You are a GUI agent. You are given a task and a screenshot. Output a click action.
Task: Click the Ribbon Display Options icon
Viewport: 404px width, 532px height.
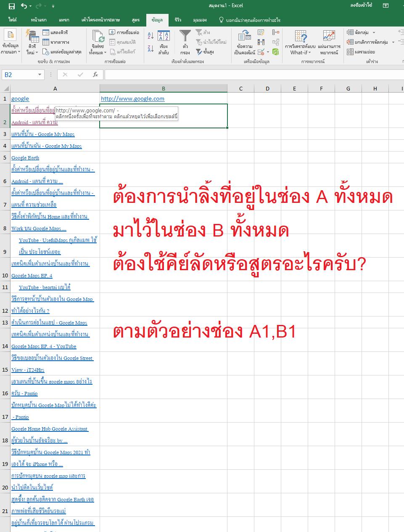[x=386, y=5]
